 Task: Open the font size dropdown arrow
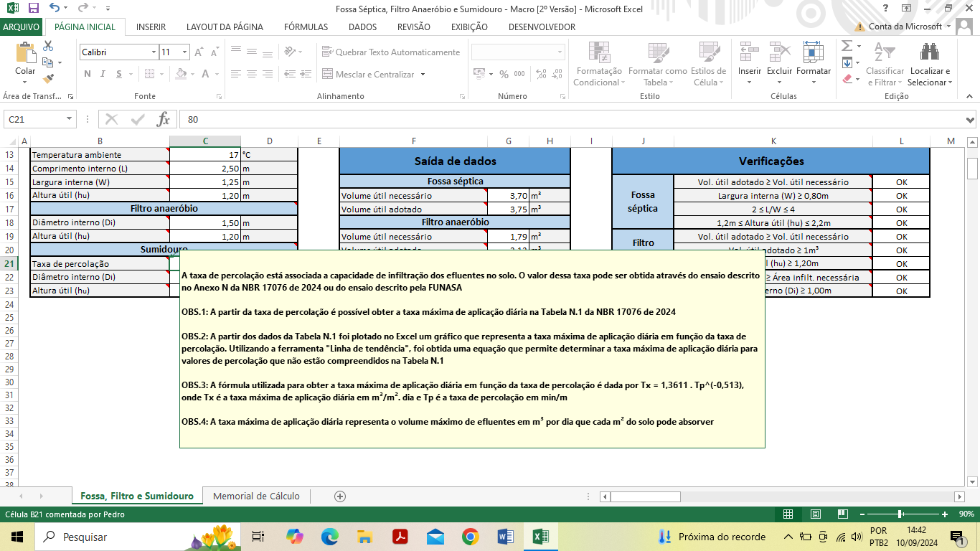[x=185, y=52]
